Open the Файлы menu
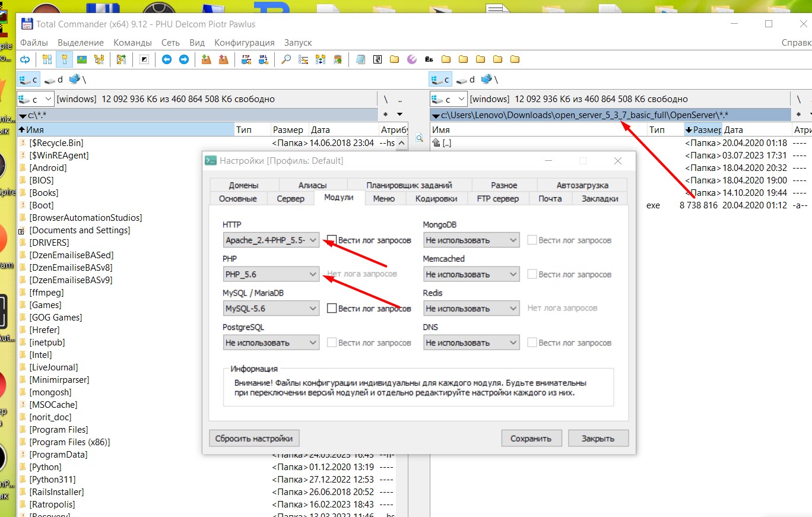 click(x=34, y=43)
